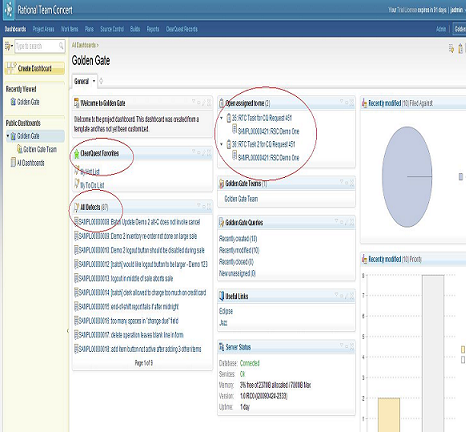The width and height of the screenshot is (466, 432).
Task: Open the Work Items menu
Action: 70,29
